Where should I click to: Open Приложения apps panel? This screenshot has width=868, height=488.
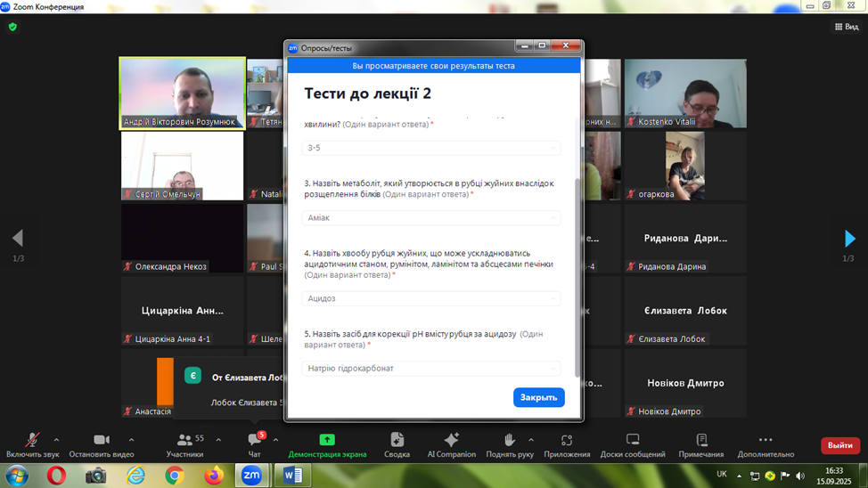point(567,445)
